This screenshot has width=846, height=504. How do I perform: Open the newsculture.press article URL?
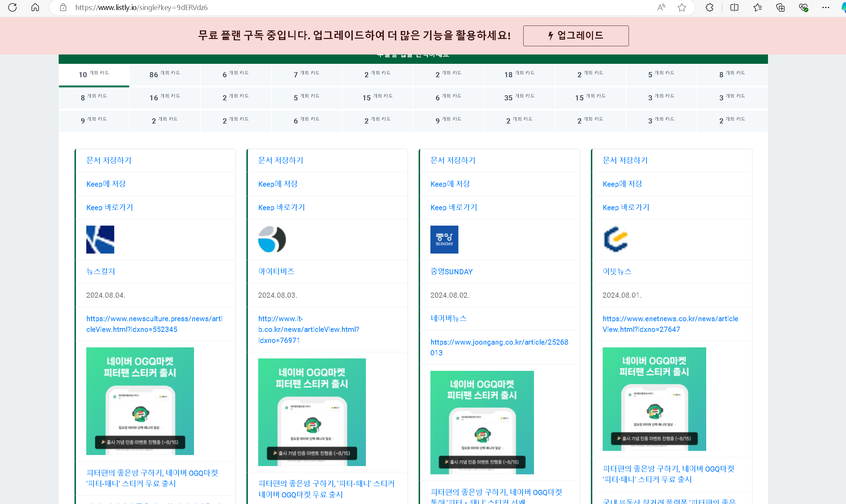(154, 324)
